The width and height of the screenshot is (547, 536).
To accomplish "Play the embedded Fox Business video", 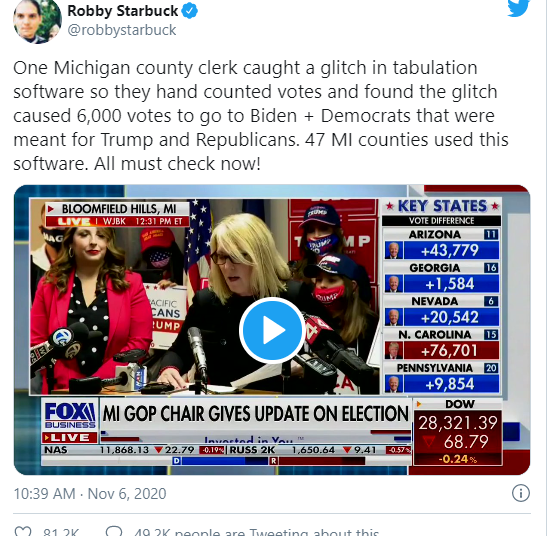I will (272, 330).
